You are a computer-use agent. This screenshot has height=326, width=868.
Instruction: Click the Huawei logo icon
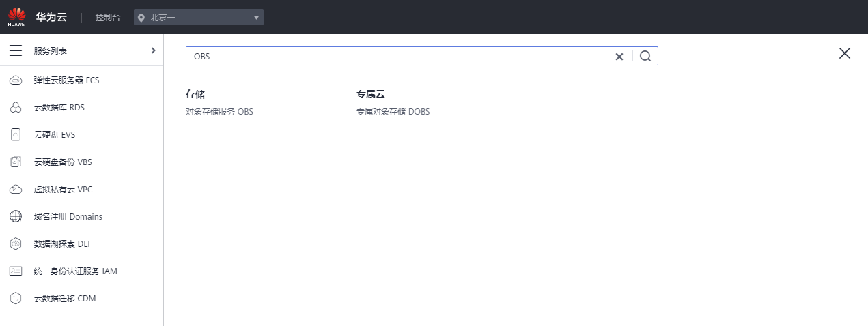click(16, 17)
